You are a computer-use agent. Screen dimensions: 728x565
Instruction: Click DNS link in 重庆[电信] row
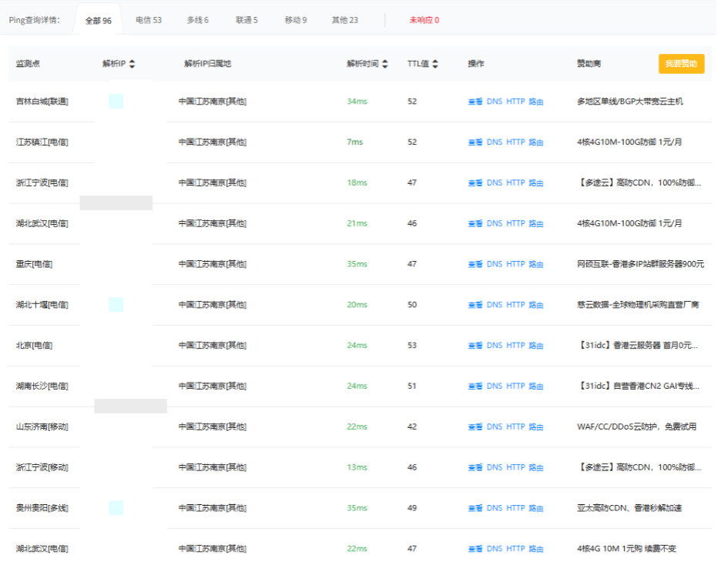[494, 264]
